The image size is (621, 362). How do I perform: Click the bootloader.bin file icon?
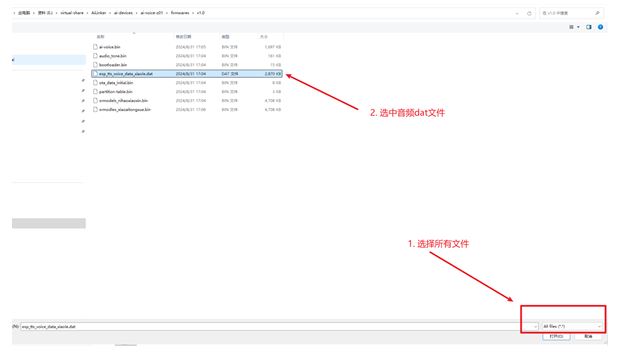pyautogui.click(x=95, y=65)
